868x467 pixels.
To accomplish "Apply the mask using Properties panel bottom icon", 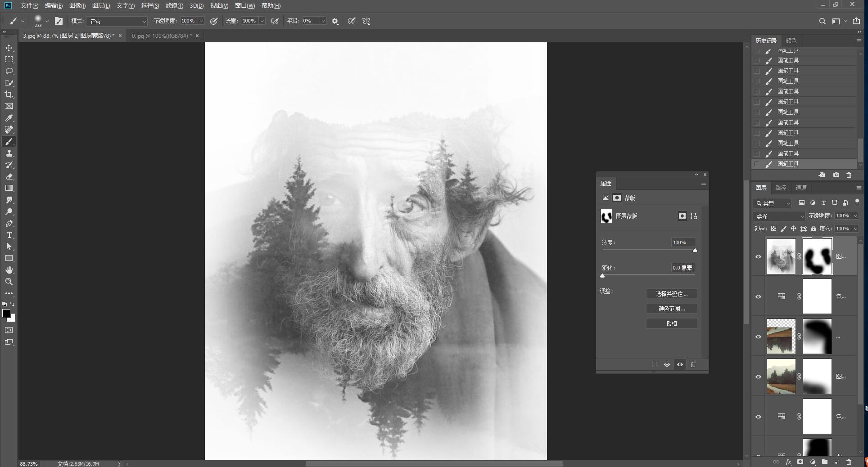I will coord(667,364).
